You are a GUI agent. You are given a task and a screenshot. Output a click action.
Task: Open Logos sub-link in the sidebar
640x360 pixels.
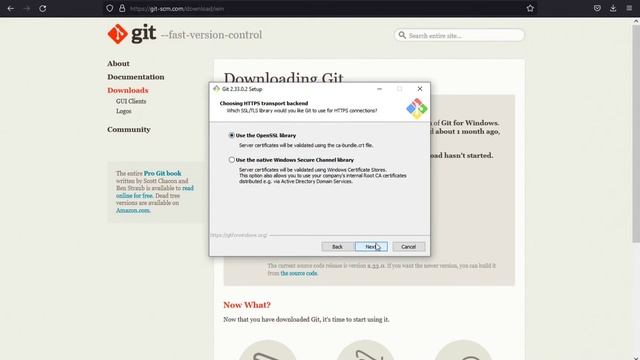tap(124, 111)
